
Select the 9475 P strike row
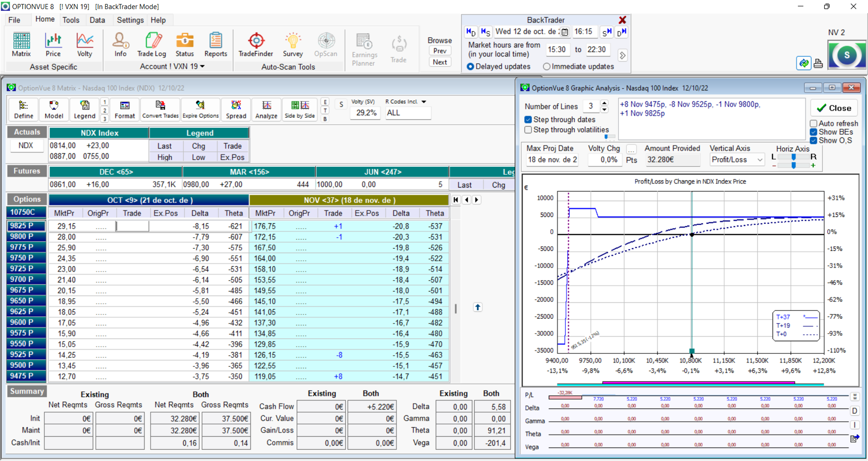coord(27,376)
